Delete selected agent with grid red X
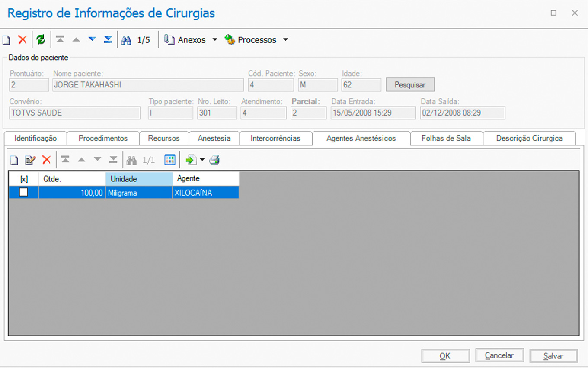This screenshot has width=588, height=368. coord(46,160)
